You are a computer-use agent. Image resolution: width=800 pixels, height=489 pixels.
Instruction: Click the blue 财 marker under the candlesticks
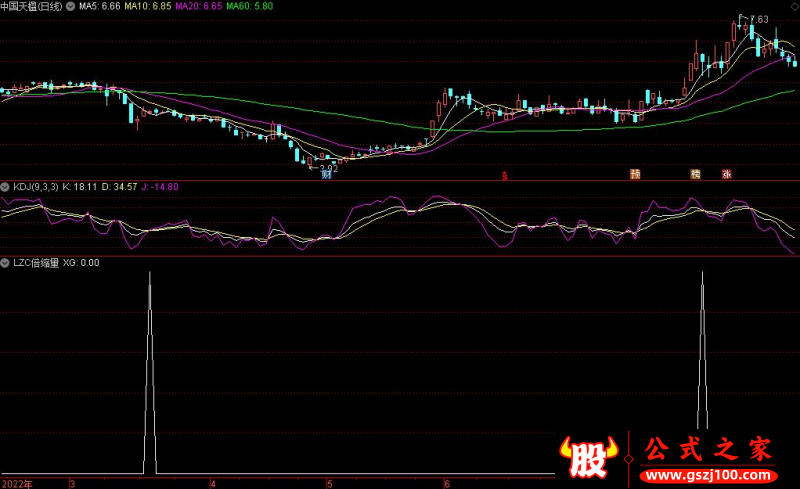326,174
